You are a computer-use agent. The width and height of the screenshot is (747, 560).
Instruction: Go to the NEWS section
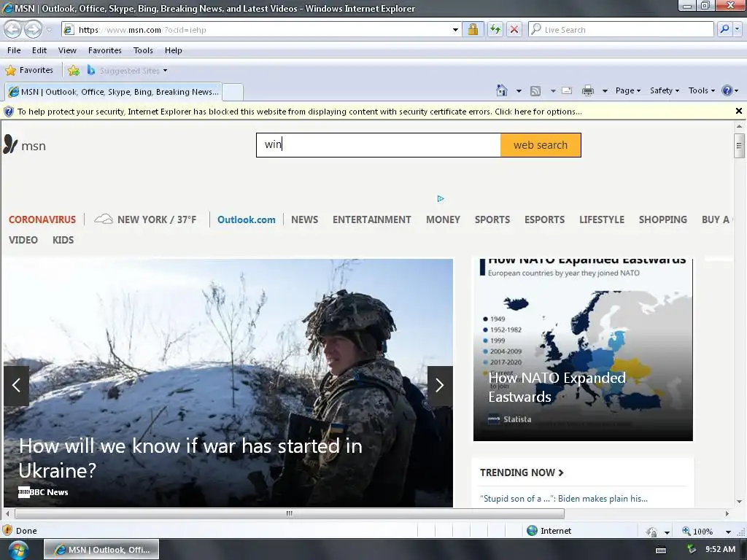tap(304, 219)
